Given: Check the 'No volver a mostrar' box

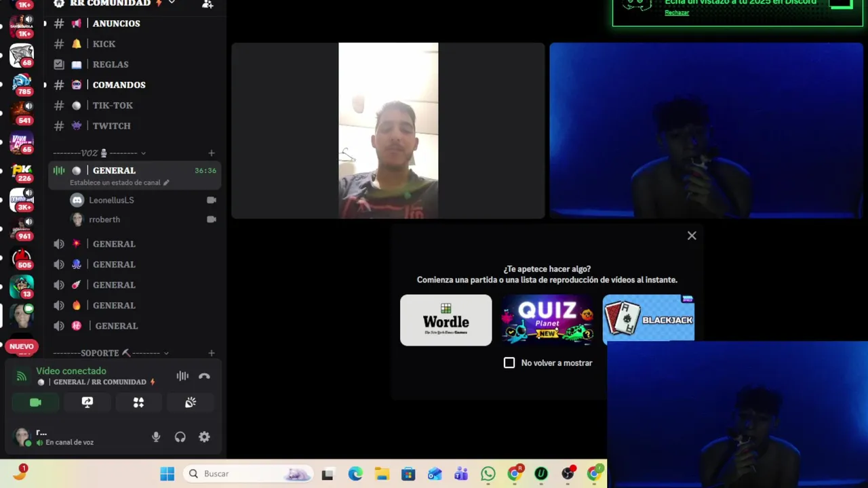Looking at the screenshot, I should [x=509, y=363].
